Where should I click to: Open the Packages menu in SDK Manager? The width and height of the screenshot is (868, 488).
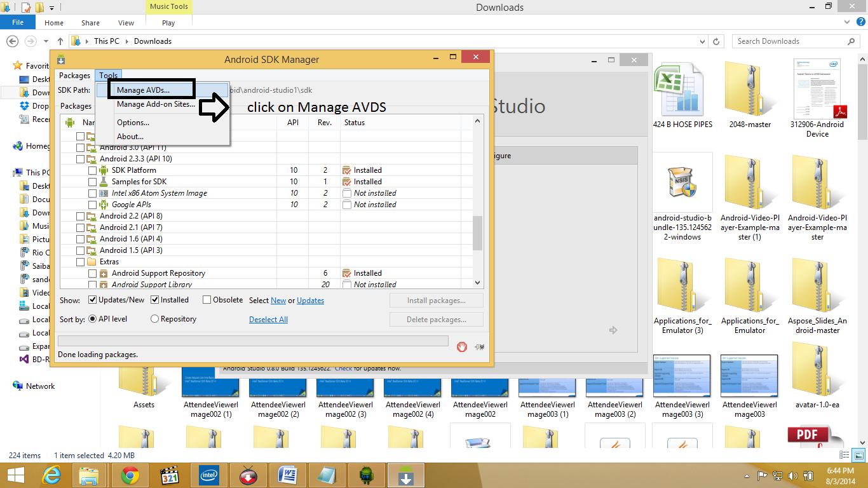tap(74, 76)
